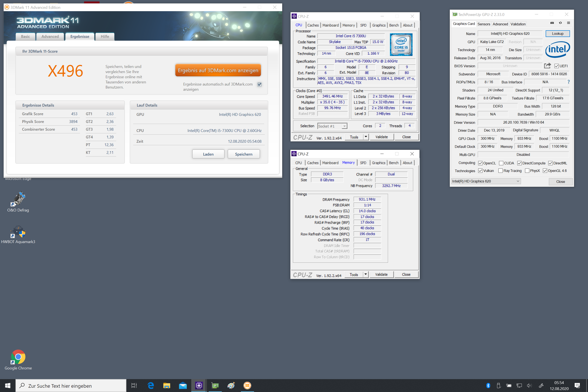The height and width of the screenshot is (392, 588).
Task: Toggle the Ray Tracing checkbox
Action: tap(501, 170)
